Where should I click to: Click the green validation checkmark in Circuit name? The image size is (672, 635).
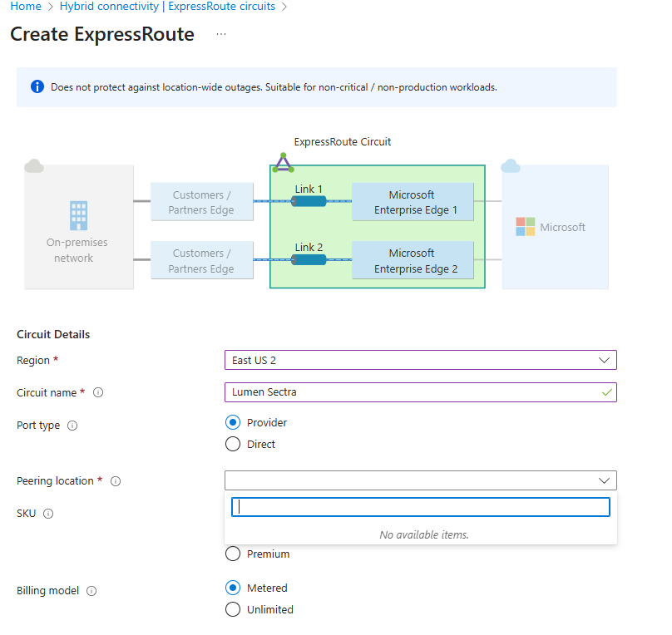(606, 392)
